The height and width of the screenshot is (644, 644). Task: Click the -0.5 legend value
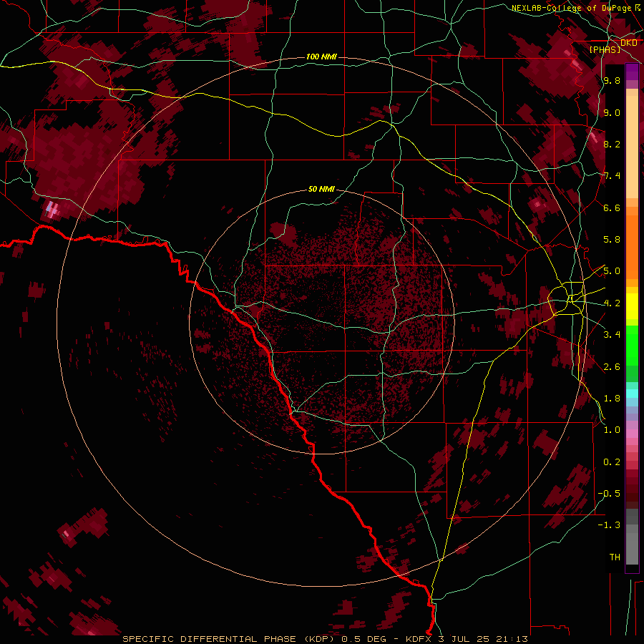pos(609,494)
